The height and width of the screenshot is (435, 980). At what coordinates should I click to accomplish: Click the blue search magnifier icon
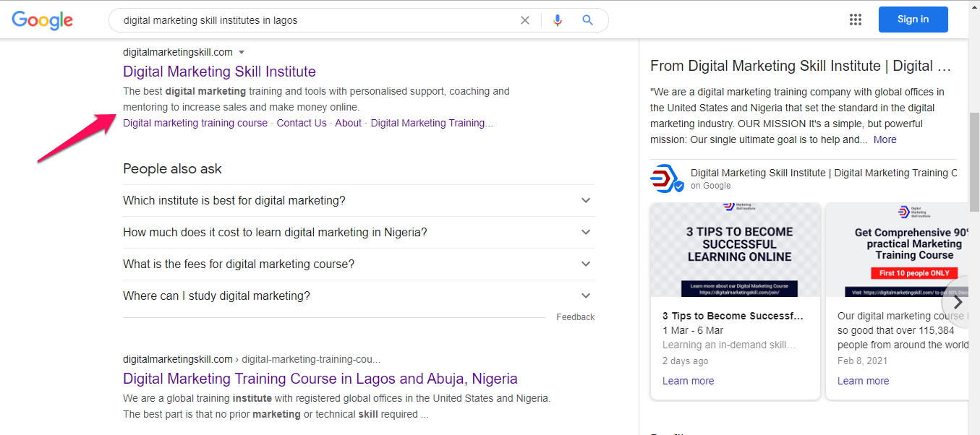coord(587,20)
